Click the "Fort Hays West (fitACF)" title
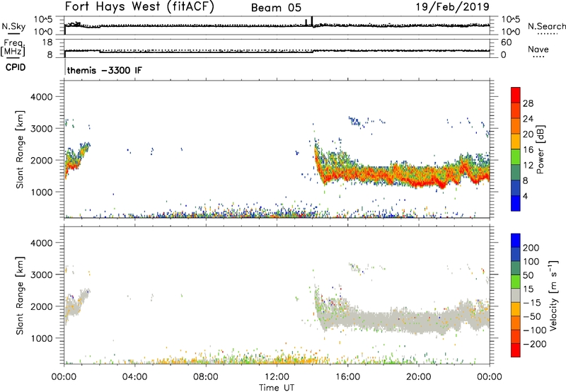The height and width of the screenshot is (392, 566). [139, 6]
